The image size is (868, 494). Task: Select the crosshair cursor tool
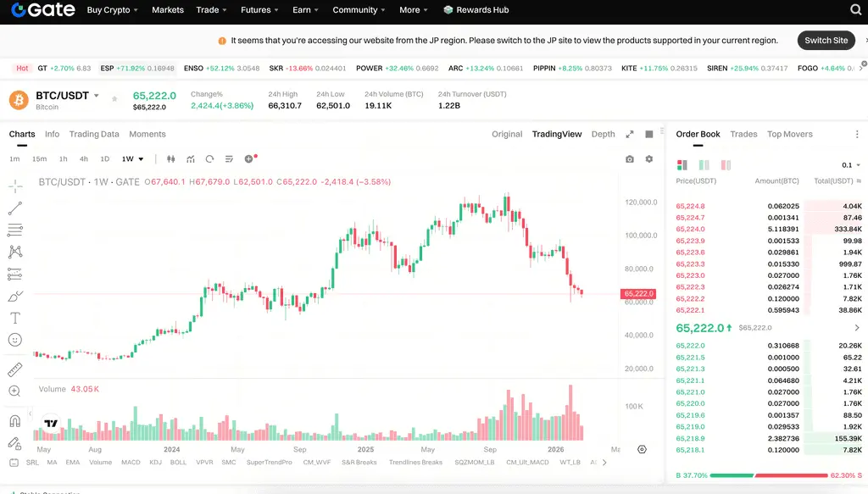click(x=15, y=186)
